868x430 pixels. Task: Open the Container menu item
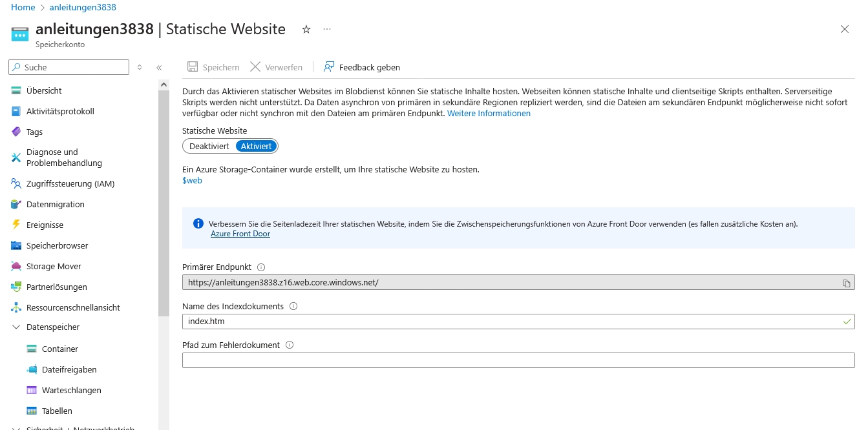59,349
